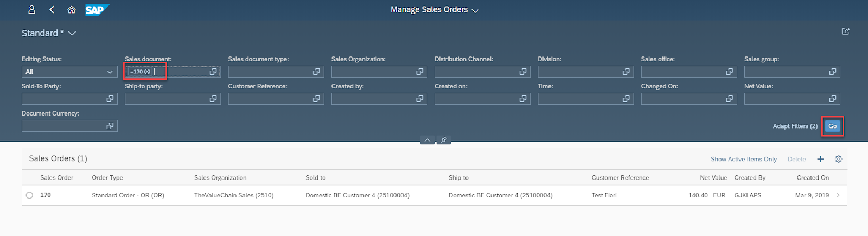Open Adapt Filters (2)
Viewport: 868px width, 236px height.
click(x=795, y=126)
